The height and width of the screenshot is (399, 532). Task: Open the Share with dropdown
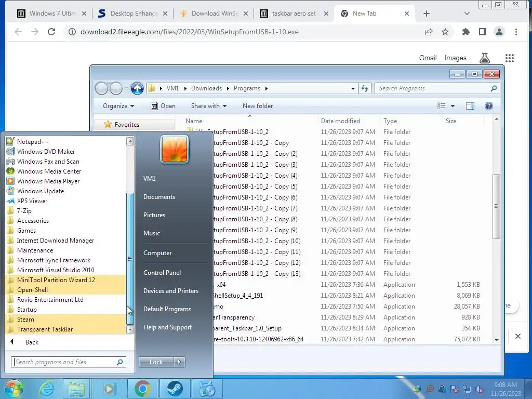click(209, 106)
